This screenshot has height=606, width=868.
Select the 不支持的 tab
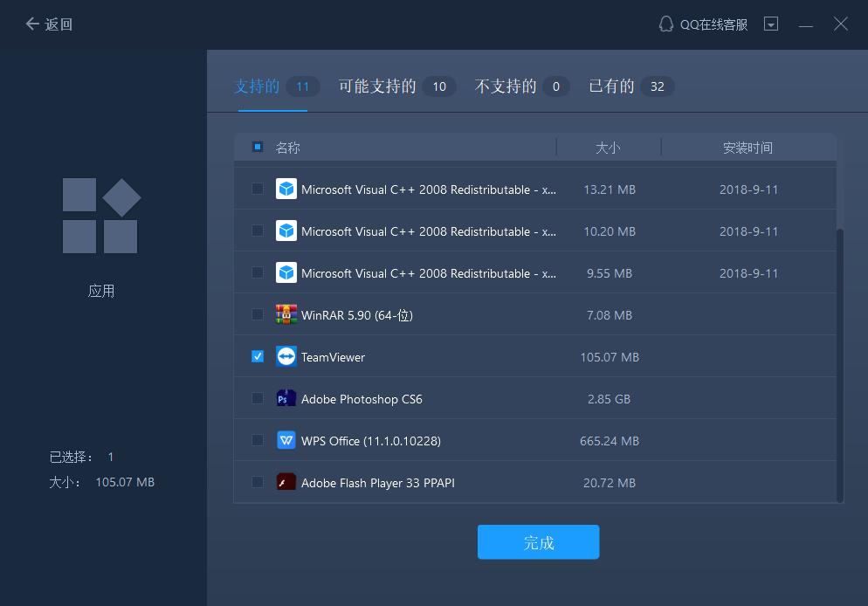pos(506,86)
